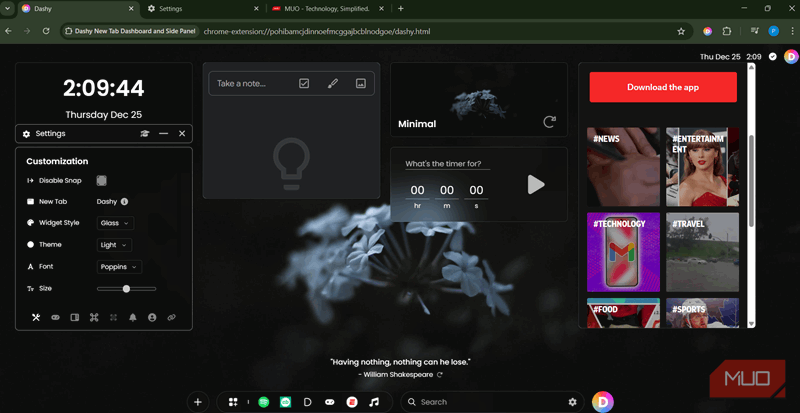Click the Search field in the dock
The width and height of the screenshot is (800, 413).
[492, 402]
